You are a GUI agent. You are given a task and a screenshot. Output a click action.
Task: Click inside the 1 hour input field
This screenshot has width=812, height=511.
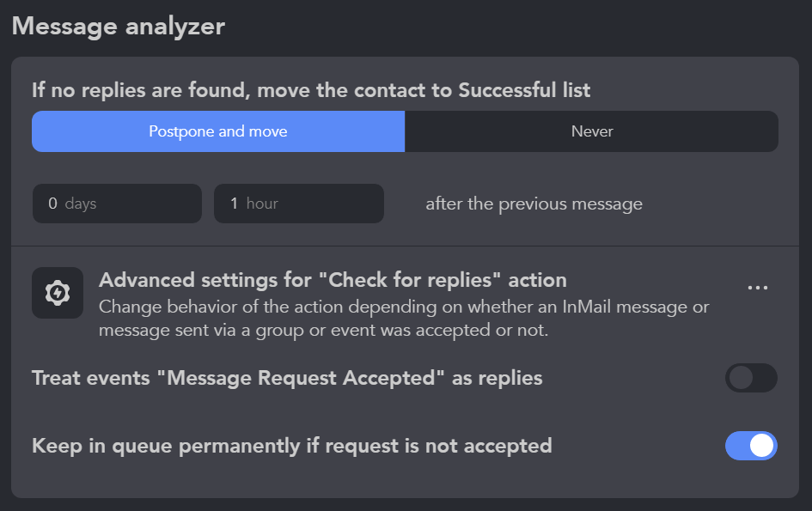pyautogui.click(x=298, y=204)
